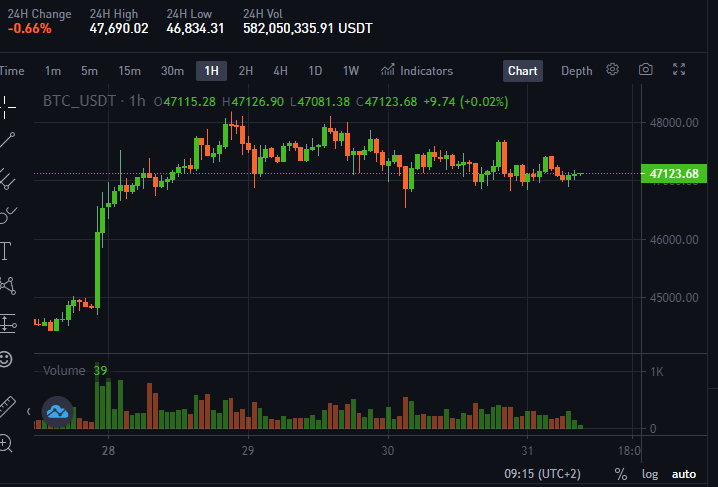Toggle log scale
The image size is (718, 487).
(x=650, y=474)
